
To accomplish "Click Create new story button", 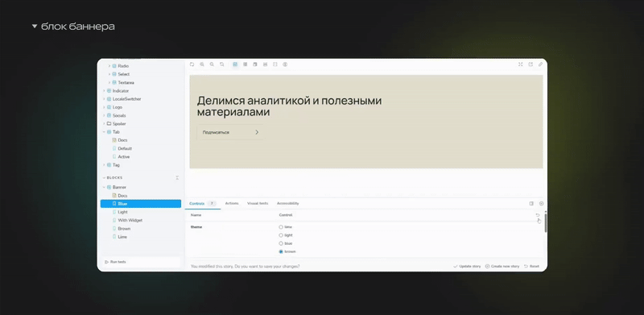I will 502,267.
